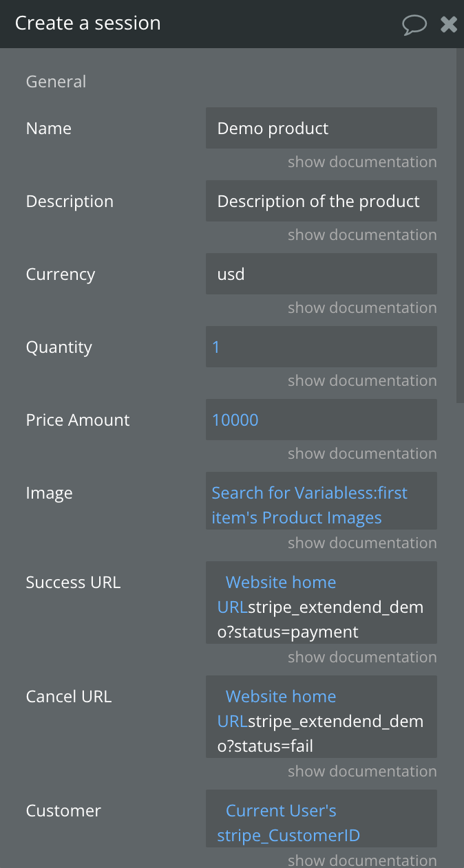Screen dimensions: 464x868
Task: Show documentation for Image
Action: pos(362,543)
